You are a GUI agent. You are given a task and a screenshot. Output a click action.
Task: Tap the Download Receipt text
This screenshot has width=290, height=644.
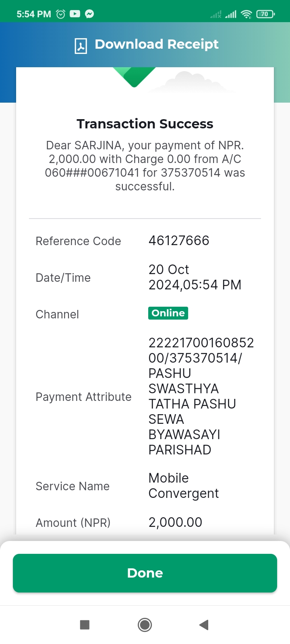pos(157,44)
